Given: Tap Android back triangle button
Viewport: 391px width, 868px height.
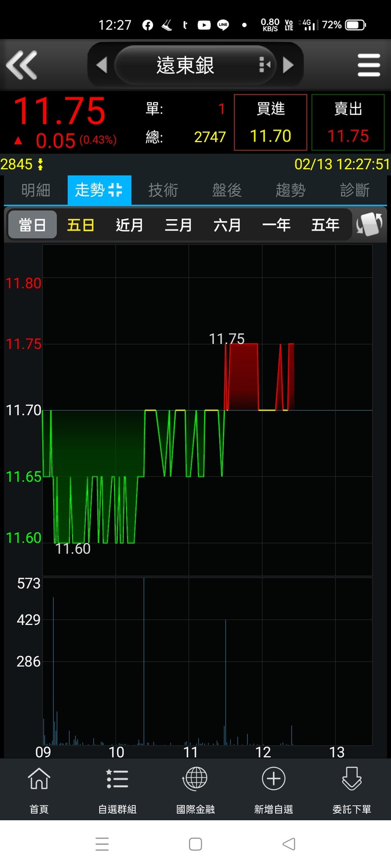Looking at the screenshot, I should click(289, 844).
